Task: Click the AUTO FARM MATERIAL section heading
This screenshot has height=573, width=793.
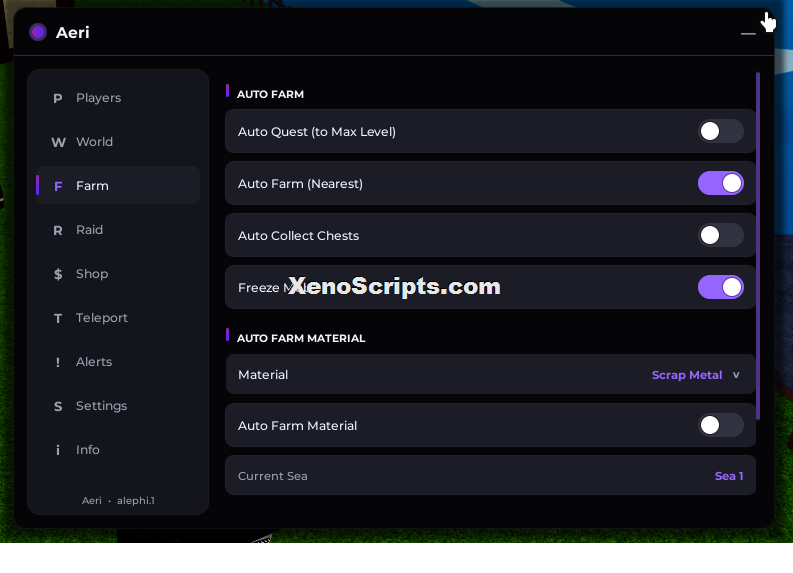Action: coord(301,338)
